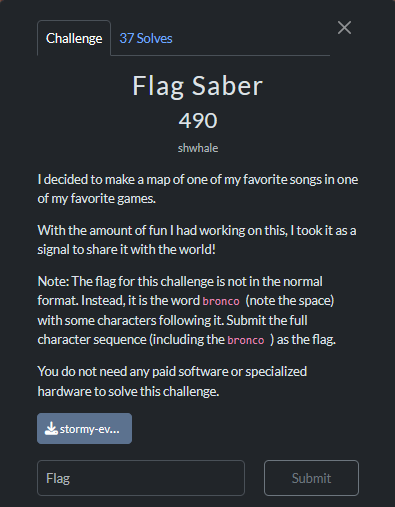Select the author name shwhale

pos(198,148)
